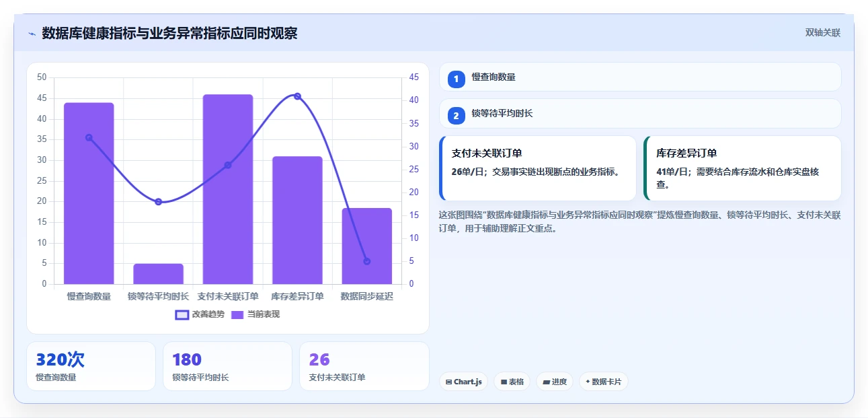868x418 pixels.
Task: Click the 数据卡片 tag chip
Action: (x=603, y=382)
